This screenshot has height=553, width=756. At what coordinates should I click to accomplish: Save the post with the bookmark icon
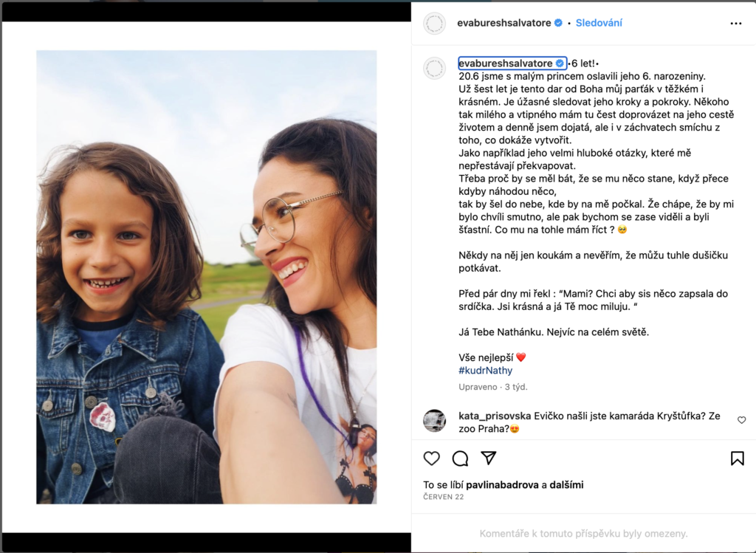[x=738, y=458]
